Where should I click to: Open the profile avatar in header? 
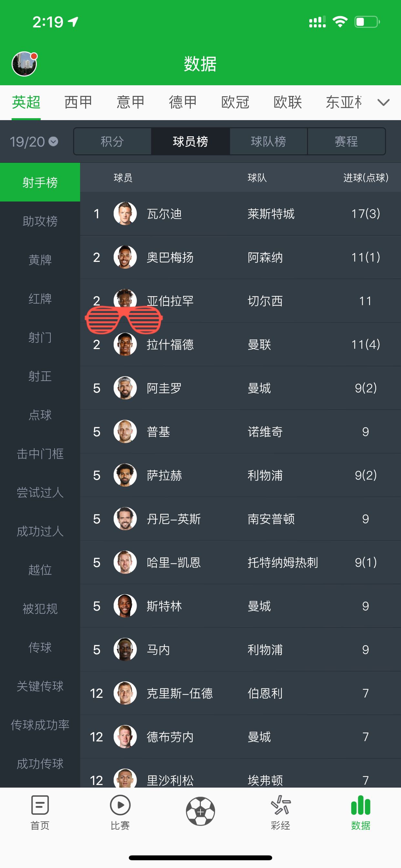pyautogui.click(x=24, y=64)
